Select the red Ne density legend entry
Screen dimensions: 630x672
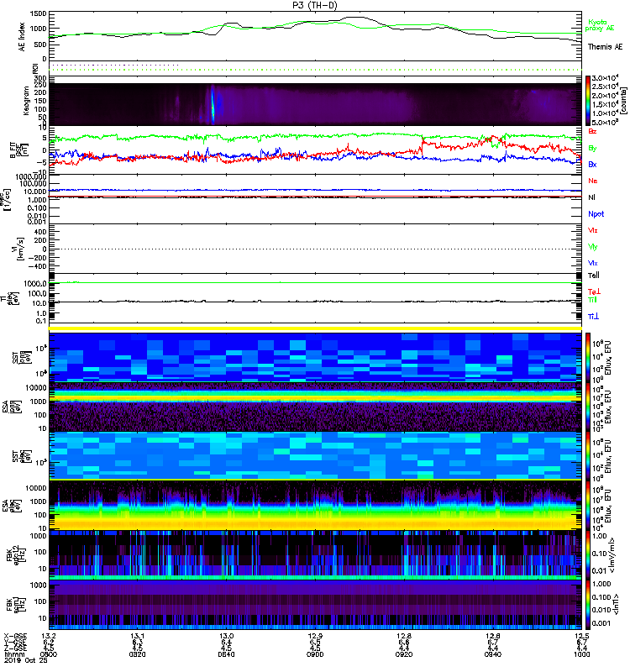(593, 181)
